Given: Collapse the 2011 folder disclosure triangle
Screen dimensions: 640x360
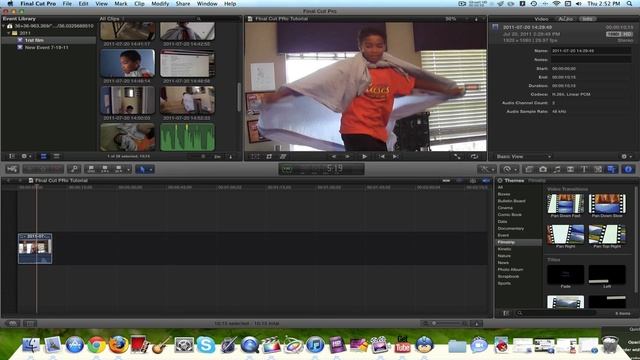Looking at the screenshot, I should tap(8, 33).
